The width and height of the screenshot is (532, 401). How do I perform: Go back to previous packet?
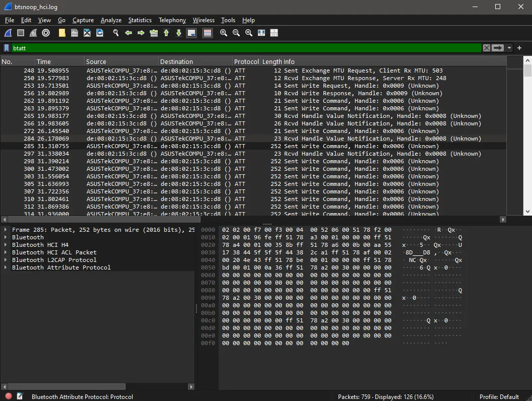pos(128,33)
